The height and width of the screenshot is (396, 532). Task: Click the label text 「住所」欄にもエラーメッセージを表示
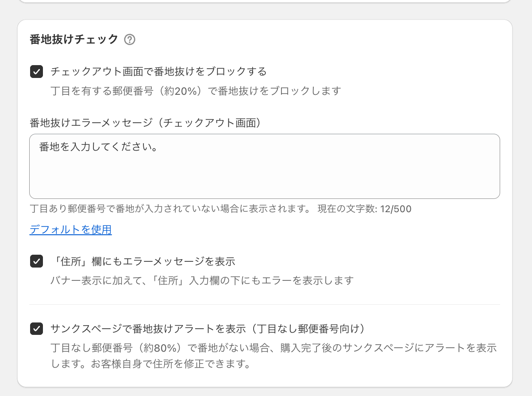[143, 261]
